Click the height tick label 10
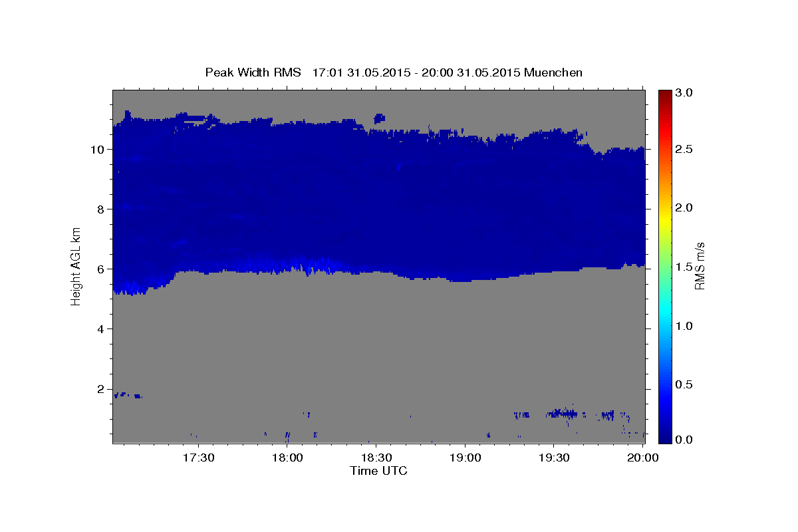This screenshot has height=532, width=798. [x=98, y=149]
